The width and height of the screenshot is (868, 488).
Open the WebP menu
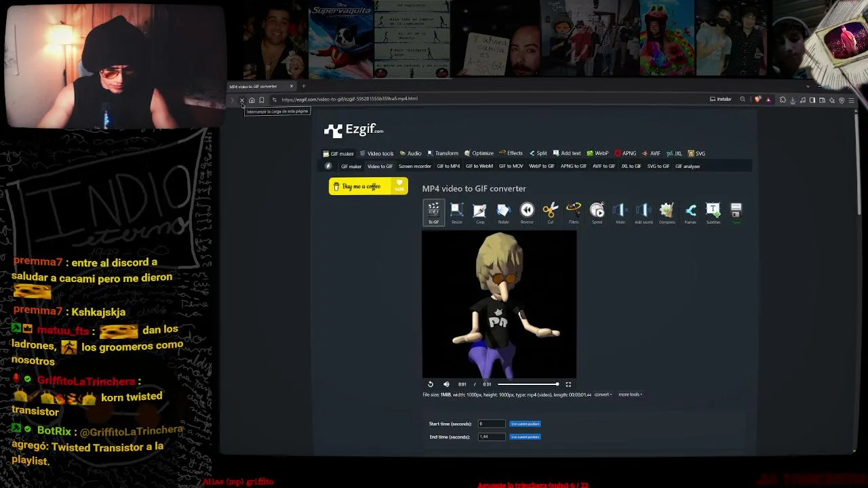[597, 153]
